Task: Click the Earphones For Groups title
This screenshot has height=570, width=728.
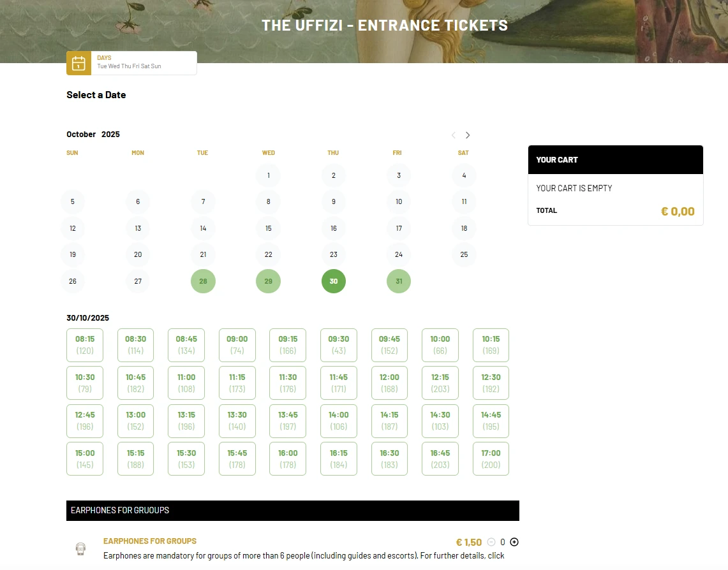Action: [x=150, y=541]
